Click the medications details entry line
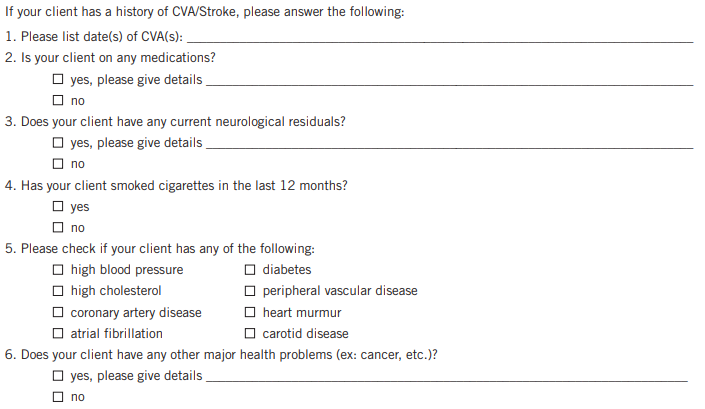The height and width of the screenshot is (409, 705). (x=448, y=80)
